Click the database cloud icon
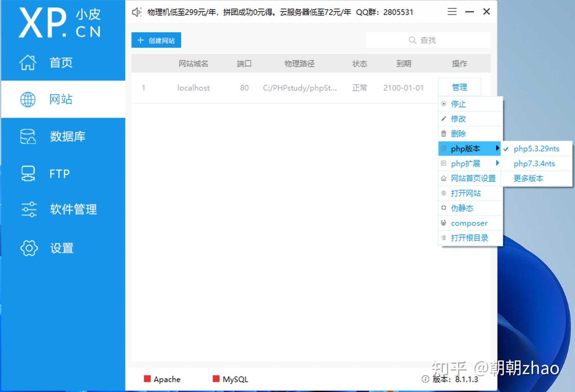The height and width of the screenshot is (392, 575). pyautogui.click(x=28, y=136)
